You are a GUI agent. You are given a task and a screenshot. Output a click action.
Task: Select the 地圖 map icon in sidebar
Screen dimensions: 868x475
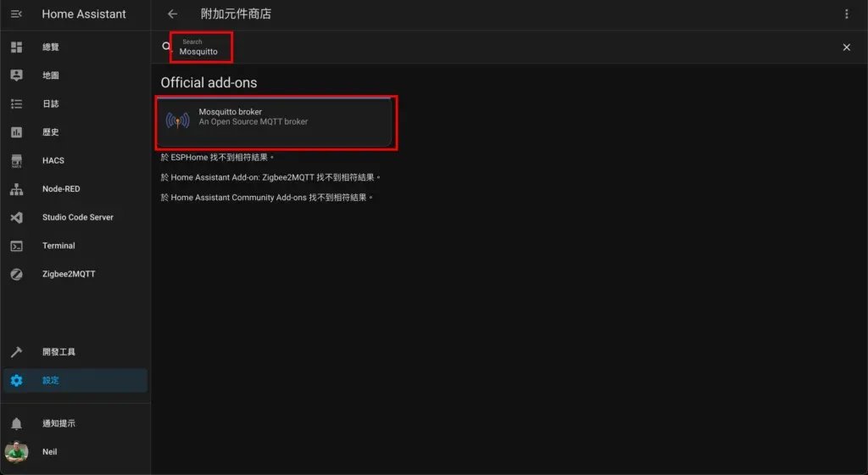(x=16, y=75)
